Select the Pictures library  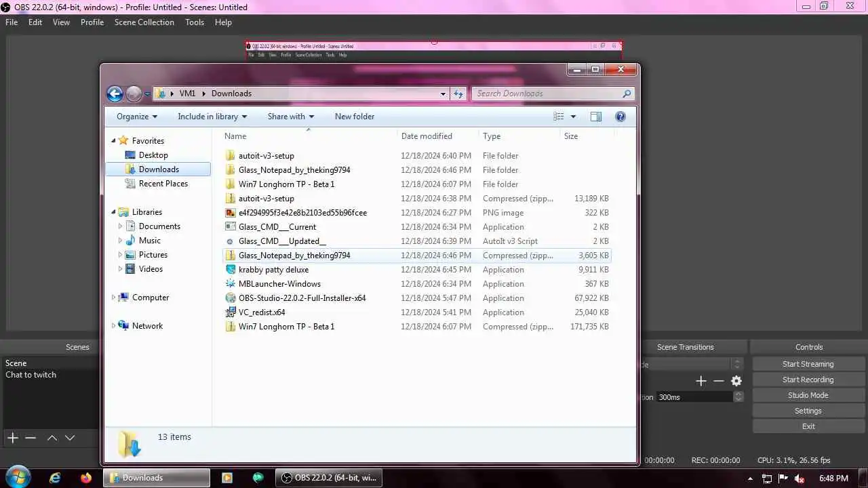point(153,255)
